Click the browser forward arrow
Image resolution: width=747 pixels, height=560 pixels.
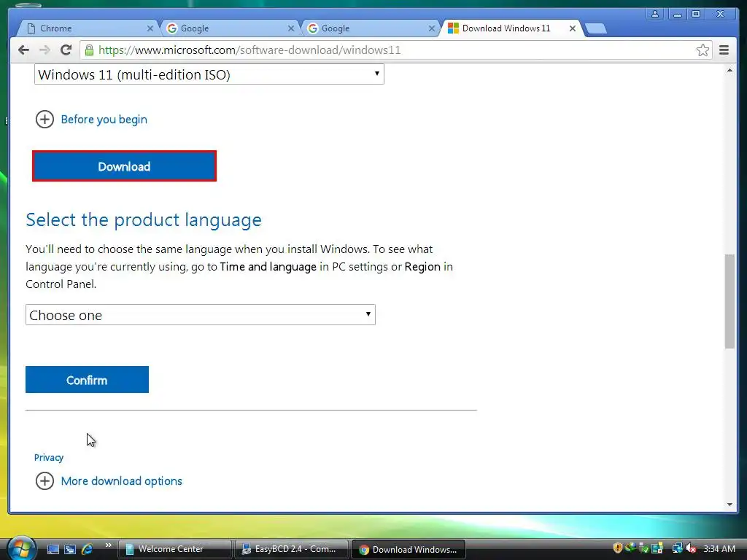coord(44,50)
